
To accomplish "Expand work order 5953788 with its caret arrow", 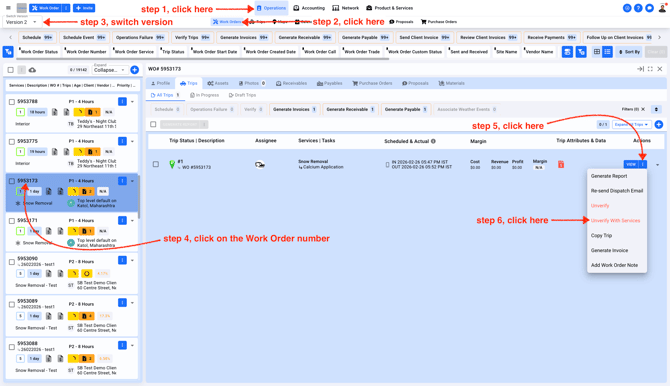I will (132, 102).
